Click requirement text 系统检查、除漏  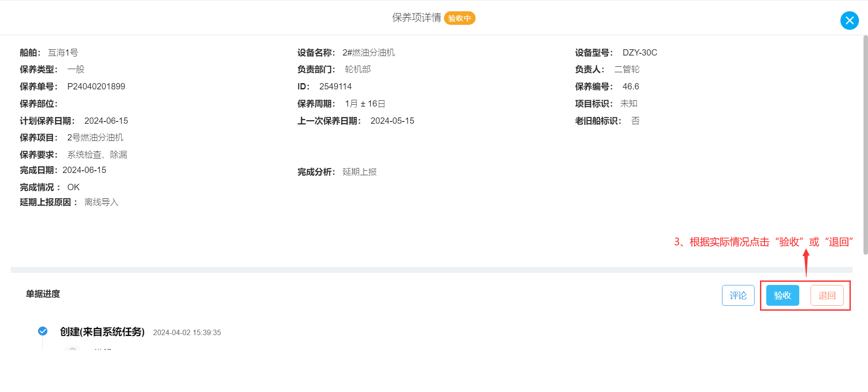[x=97, y=154]
